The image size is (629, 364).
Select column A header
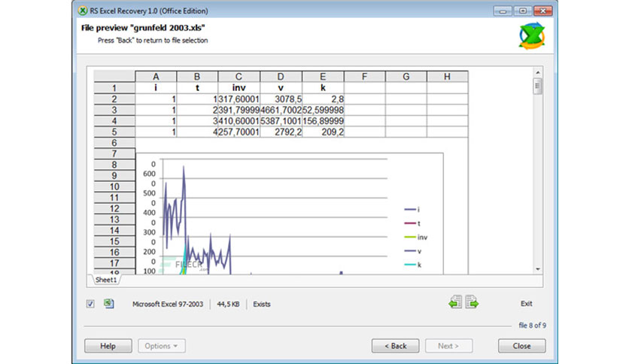pyautogui.click(x=156, y=77)
